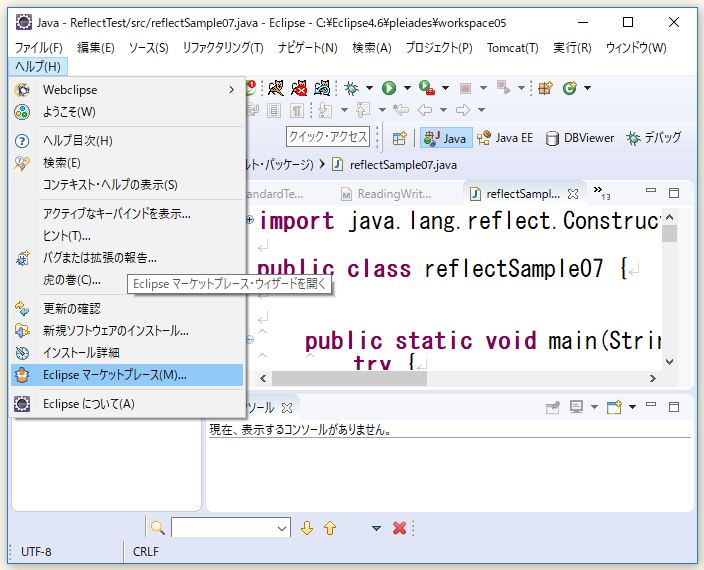
Task: Click the Last Edit Location arrow icon
Action: tap(400, 110)
